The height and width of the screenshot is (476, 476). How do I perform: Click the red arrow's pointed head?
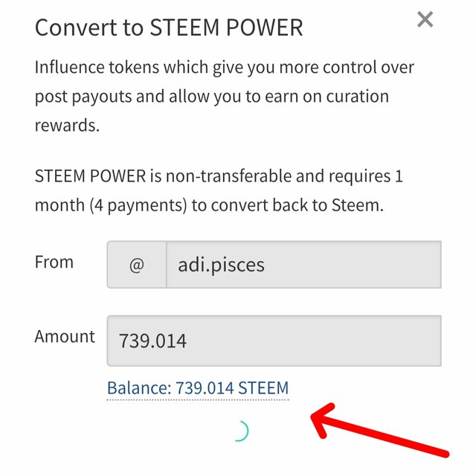[320, 419]
